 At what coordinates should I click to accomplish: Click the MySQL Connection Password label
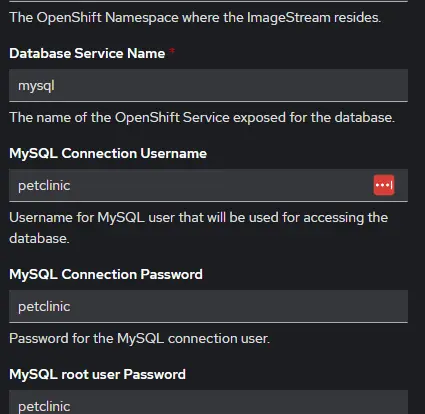pos(106,275)
